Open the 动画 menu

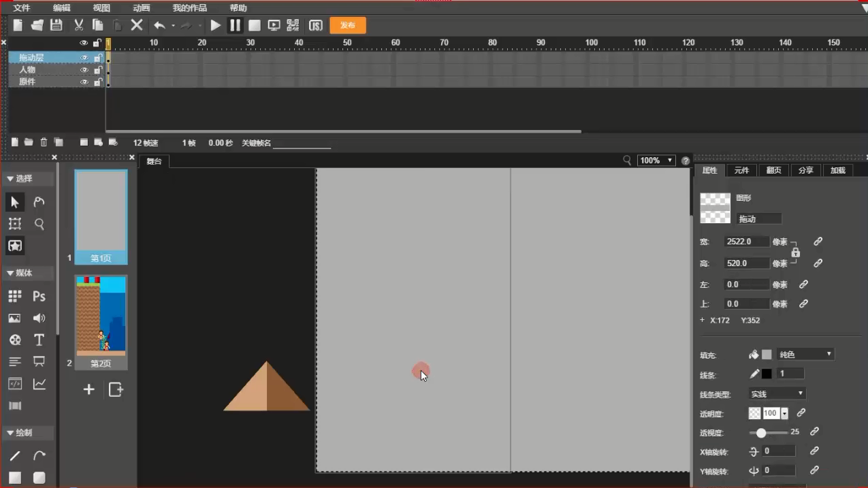(142, 8)
